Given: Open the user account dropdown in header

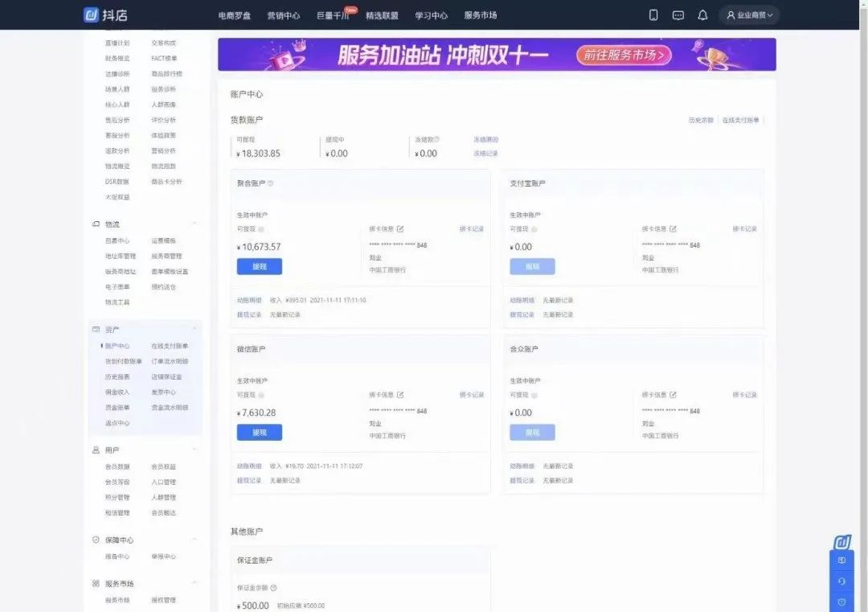Looking at the screenshot, I should point(749,15).
